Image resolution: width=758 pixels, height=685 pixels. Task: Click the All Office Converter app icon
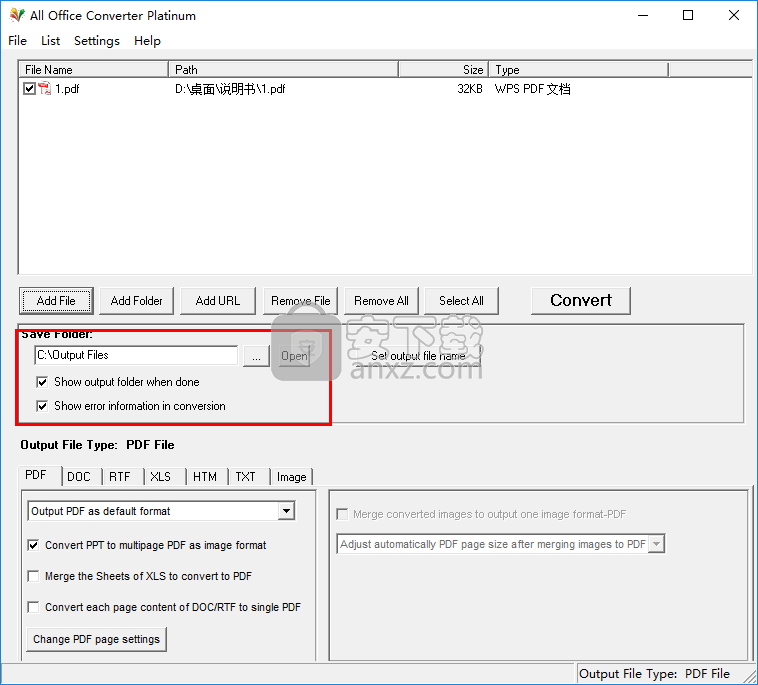tap(17, 15)
